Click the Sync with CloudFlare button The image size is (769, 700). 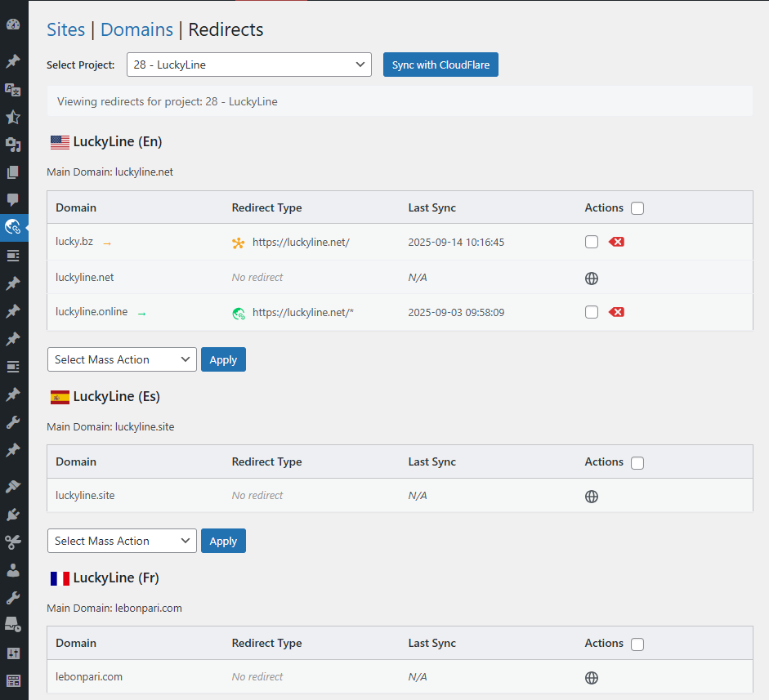(440, 65)
